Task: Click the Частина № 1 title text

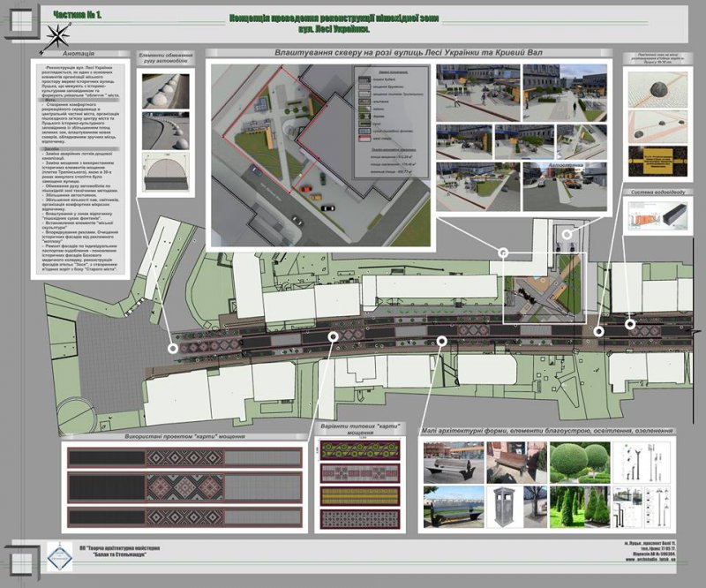Action: (76, 17)
